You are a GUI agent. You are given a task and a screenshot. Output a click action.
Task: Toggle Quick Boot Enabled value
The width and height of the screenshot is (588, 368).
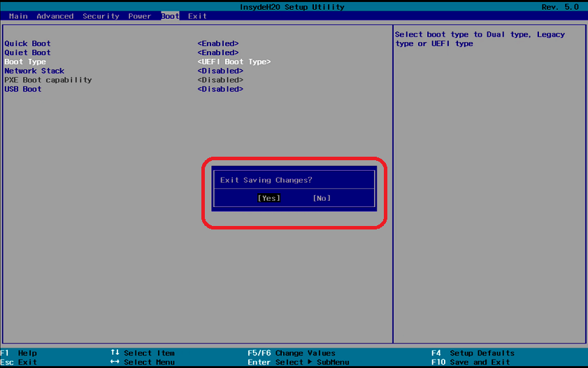(217, 43)
